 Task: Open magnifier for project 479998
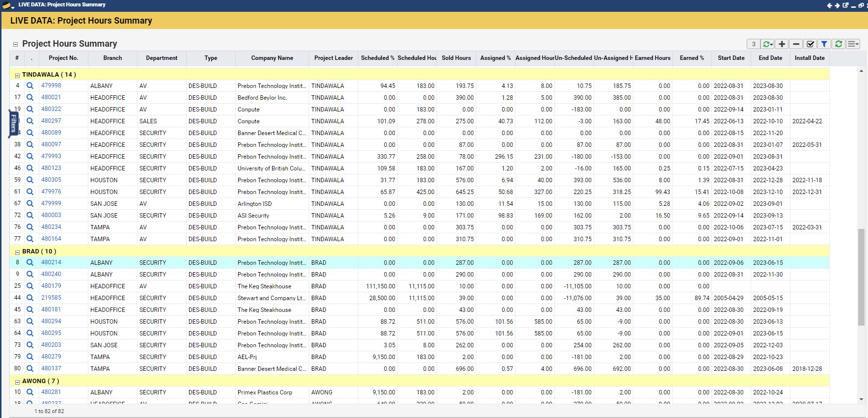(30, 85)
